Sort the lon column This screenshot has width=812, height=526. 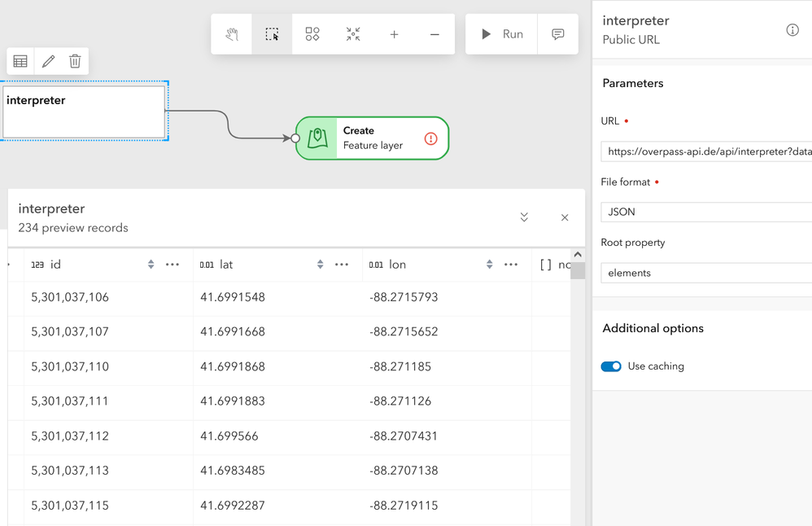pos(489,265)
